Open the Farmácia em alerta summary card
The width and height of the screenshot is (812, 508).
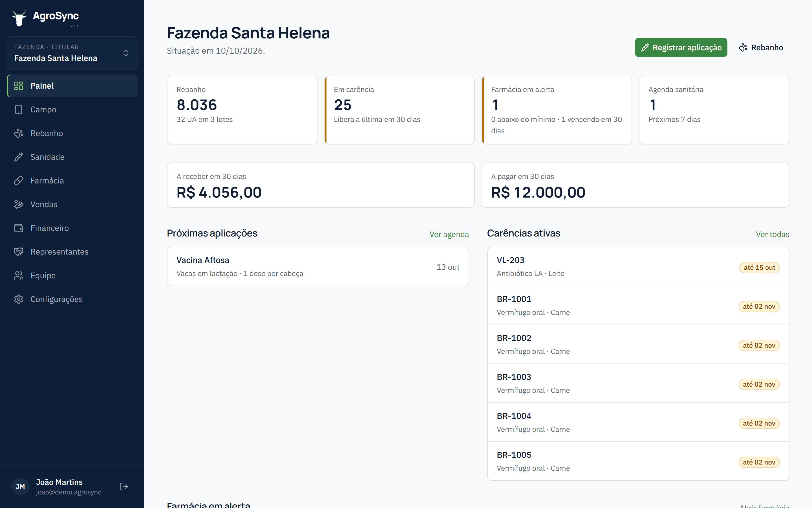pos(557,110)
